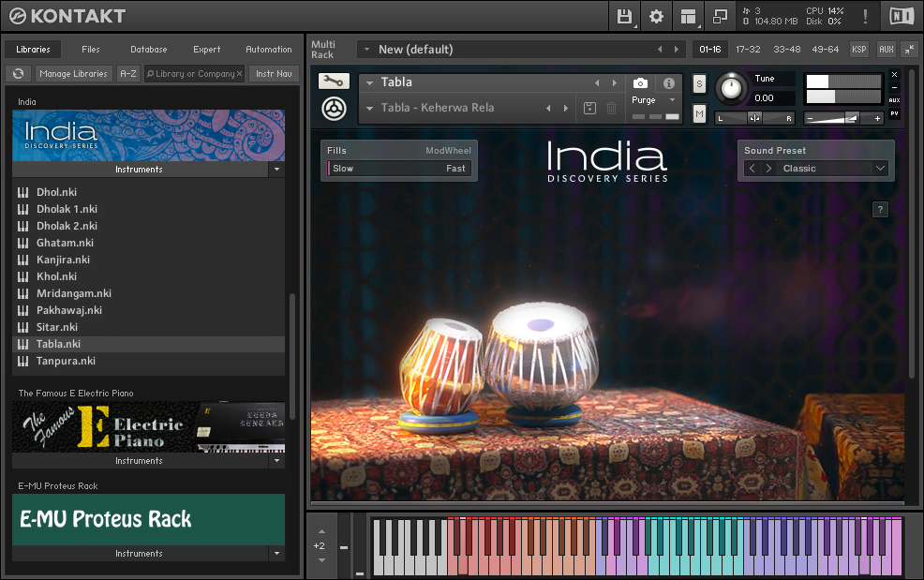Image resolution: width=924 pixels, height=580 pixels.
Task: Select Sitar.nki in the instrument list
Action: pyautogui.click(x=57, y=327)
